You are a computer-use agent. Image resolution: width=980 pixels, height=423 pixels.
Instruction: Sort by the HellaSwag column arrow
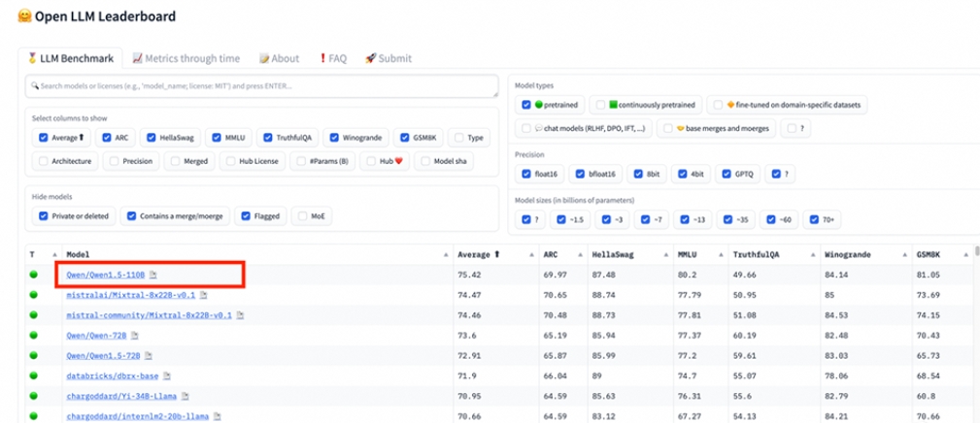pos(665,254)
